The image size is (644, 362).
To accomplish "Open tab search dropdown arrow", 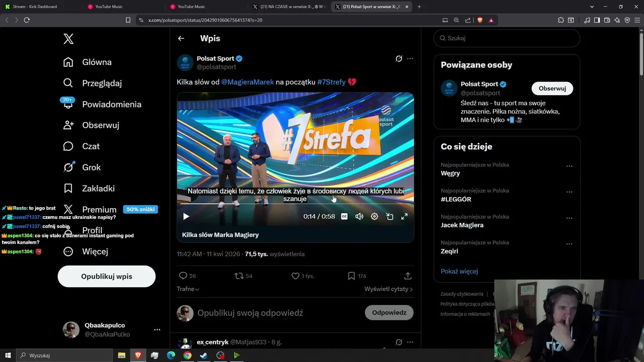I will 592,7.
